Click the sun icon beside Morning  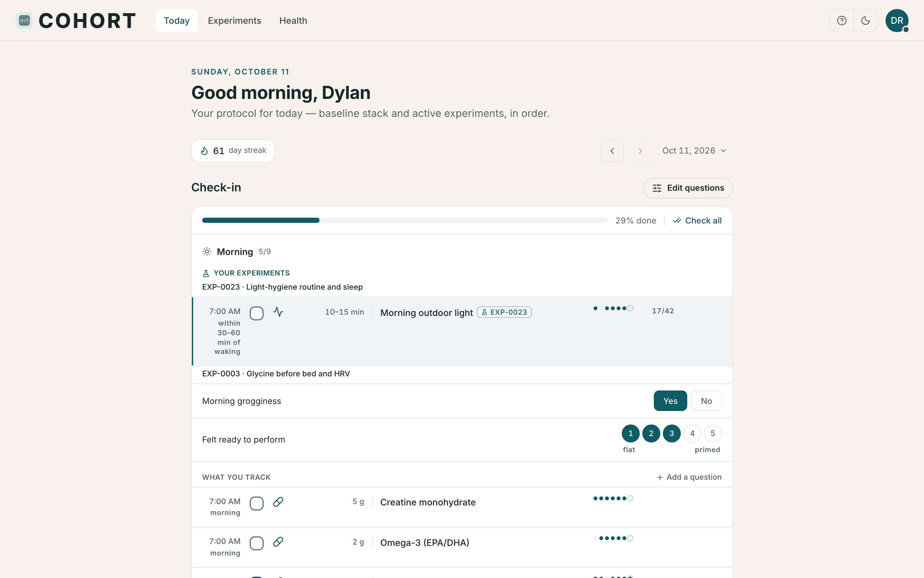pyautogui.click(x=207, y=251)
